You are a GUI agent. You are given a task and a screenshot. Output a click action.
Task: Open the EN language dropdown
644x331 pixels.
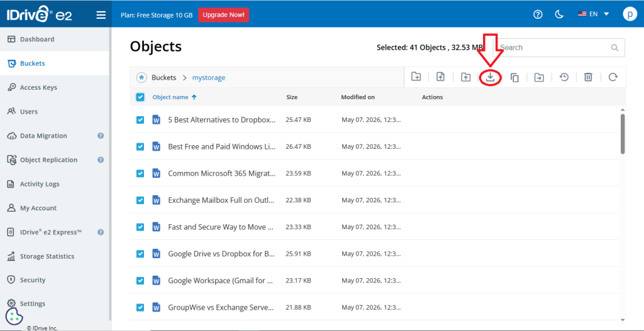tap(594, 14)
